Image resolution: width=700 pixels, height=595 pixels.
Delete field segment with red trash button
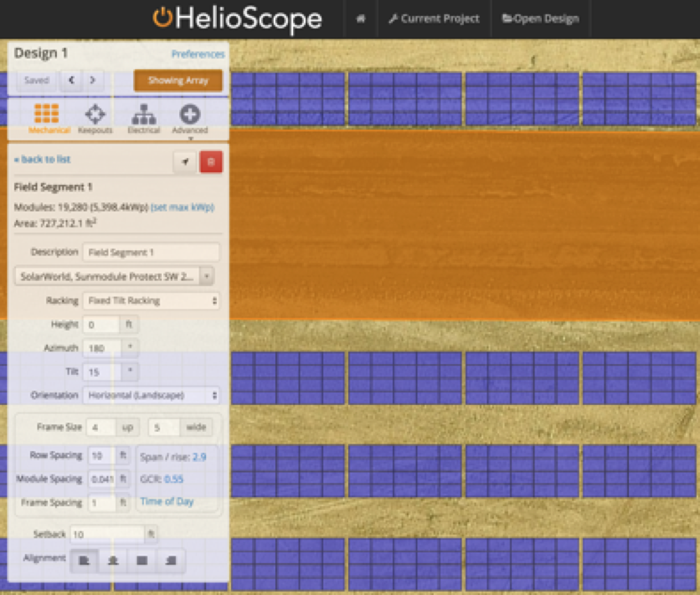coord(211,162)
